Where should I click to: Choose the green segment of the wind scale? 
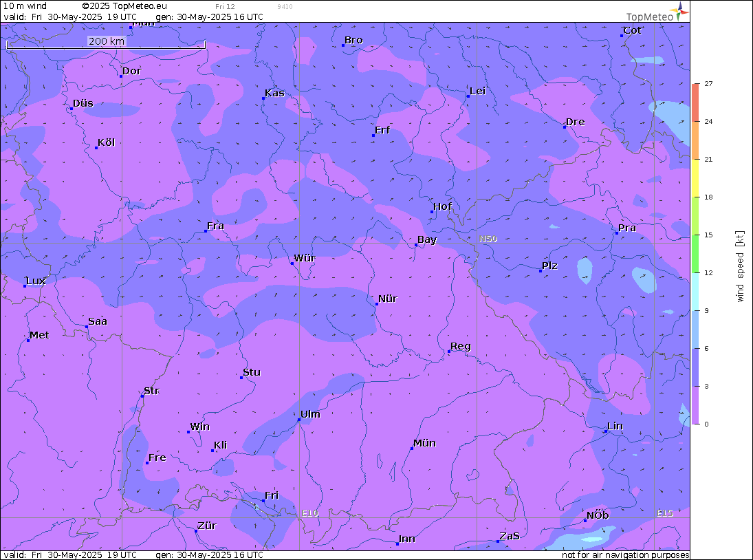click(x=695, y=254)
